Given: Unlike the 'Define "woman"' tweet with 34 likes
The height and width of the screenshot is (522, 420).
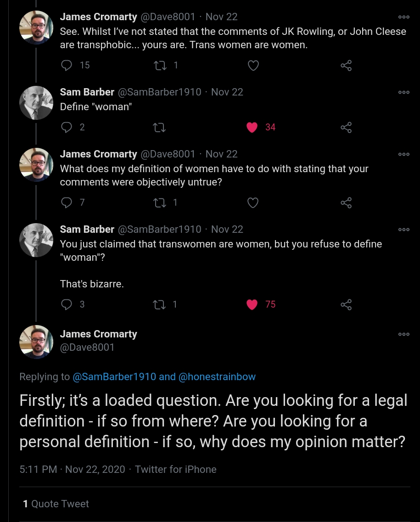Looking at the screenshot, I should pos(252,127).
